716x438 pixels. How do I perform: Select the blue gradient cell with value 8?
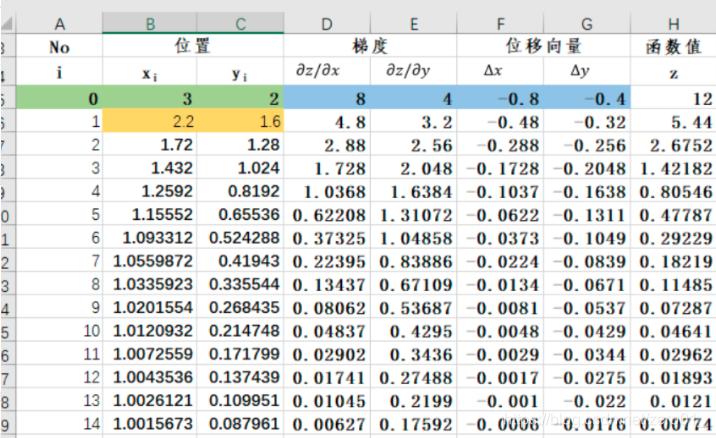(326, 98)
